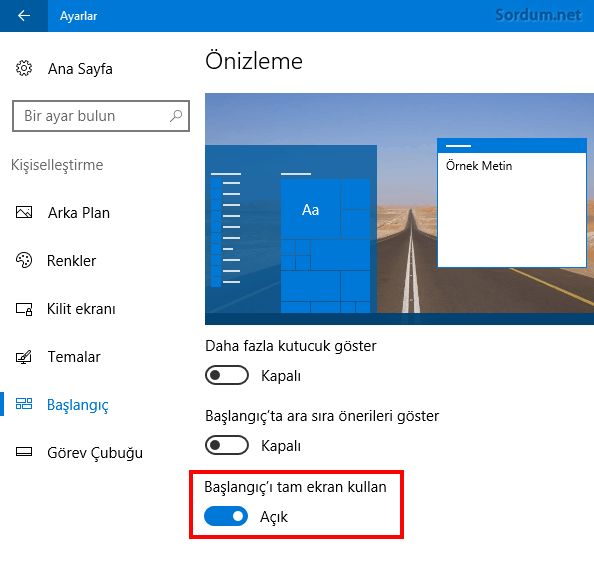Go to Ana Sayfa home link

click(80, 69)
